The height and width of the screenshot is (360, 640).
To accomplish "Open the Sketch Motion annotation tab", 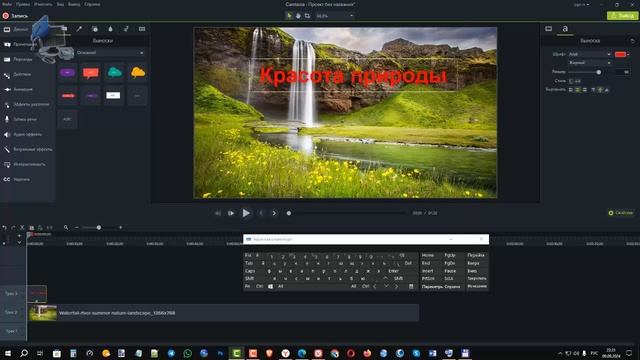I will [126, 29].
